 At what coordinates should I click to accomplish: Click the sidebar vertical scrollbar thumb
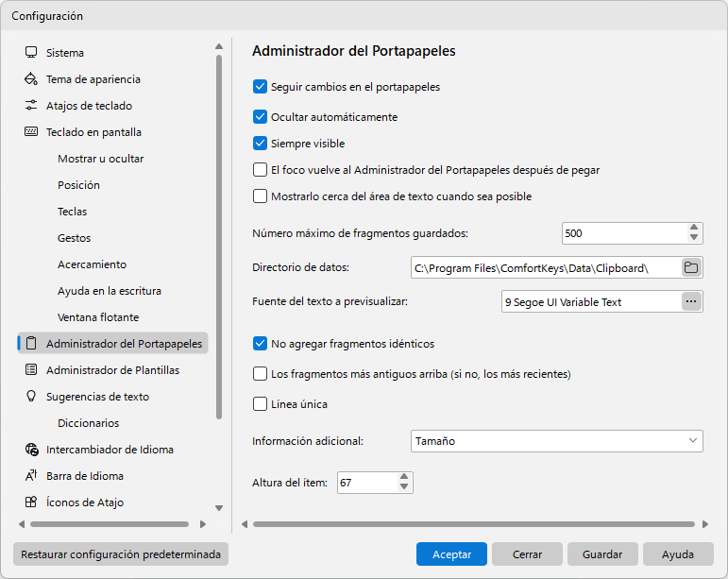[219, 237]
